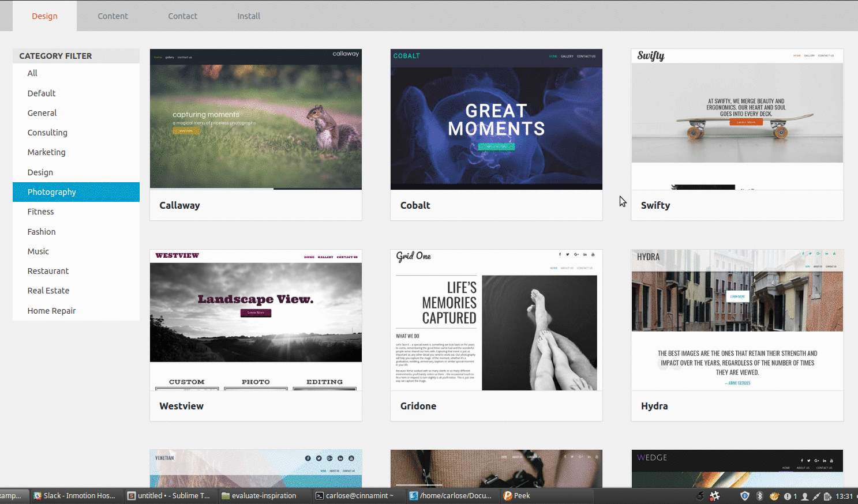Open the battery power indicator

(x=827, y=496)
